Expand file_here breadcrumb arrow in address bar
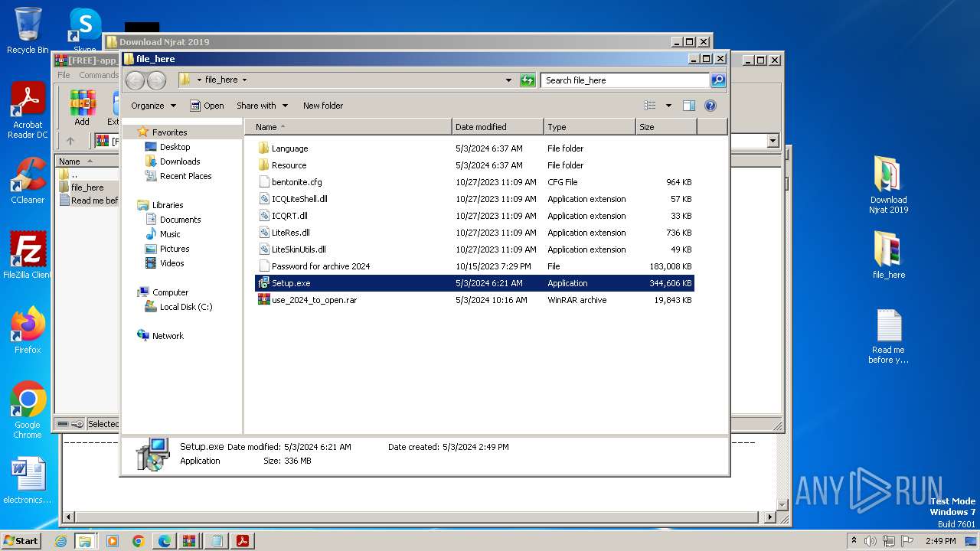The image size is (980, 551). pyautogui.click(x=244, y=80)
